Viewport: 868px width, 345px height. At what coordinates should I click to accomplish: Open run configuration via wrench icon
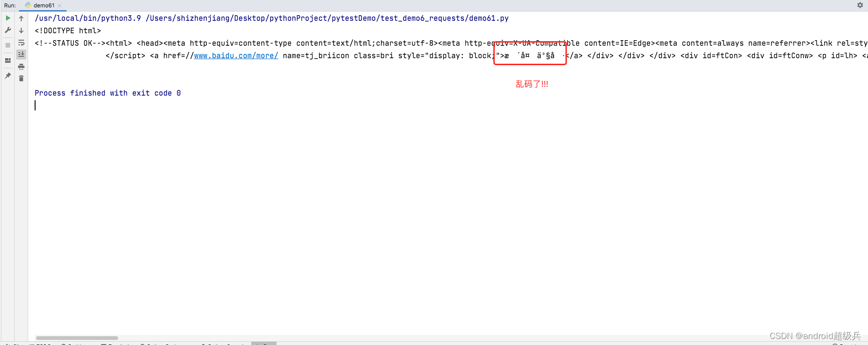pyautogui.click(x=8, y=30)
